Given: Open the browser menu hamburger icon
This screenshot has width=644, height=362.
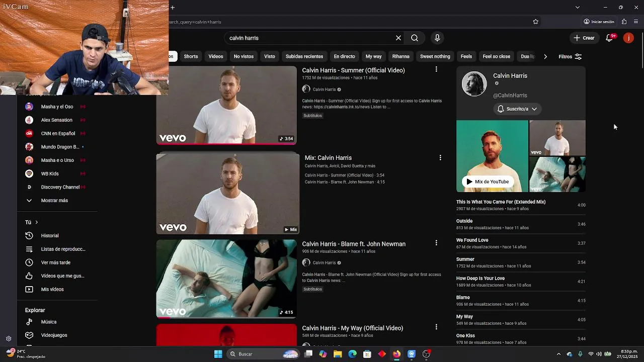Looking at the screenshot, I should point(636,22).
